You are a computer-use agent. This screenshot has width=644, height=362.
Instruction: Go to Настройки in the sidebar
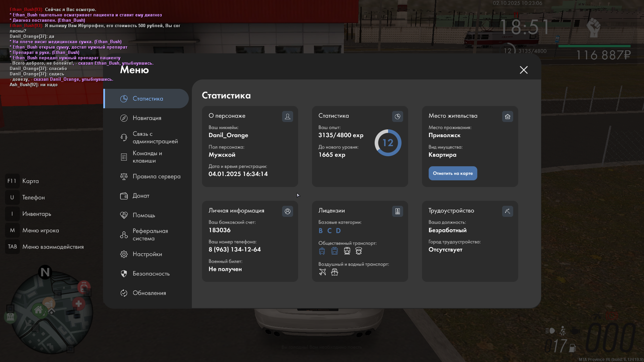pyautogui.click(x=147, y=254)
